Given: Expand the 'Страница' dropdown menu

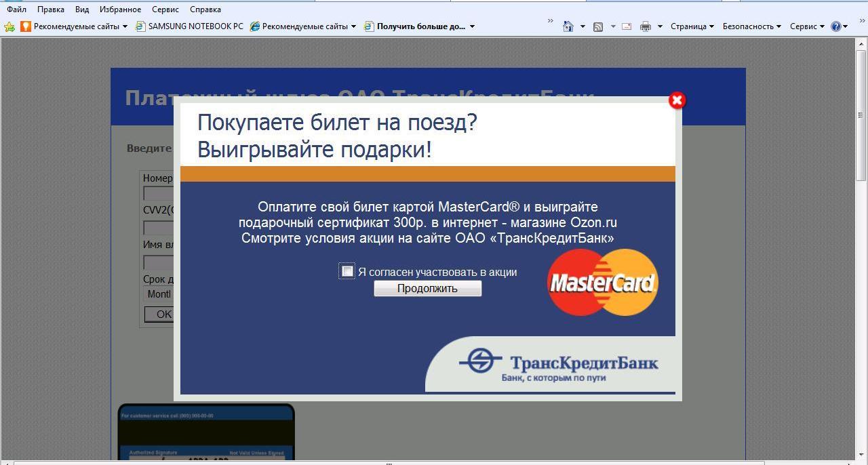Looking at the screenshot, I should pyautogui.click(x=692, y=26).
